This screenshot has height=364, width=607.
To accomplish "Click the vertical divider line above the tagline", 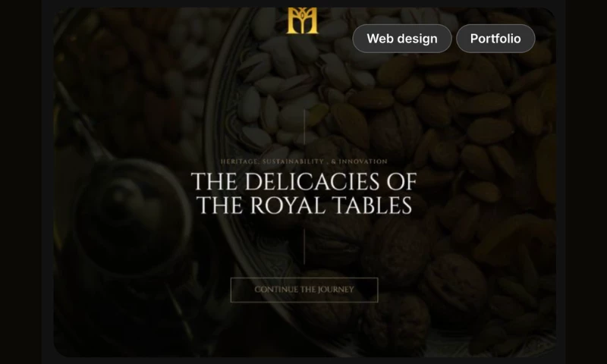I will (x=305, y=127).
